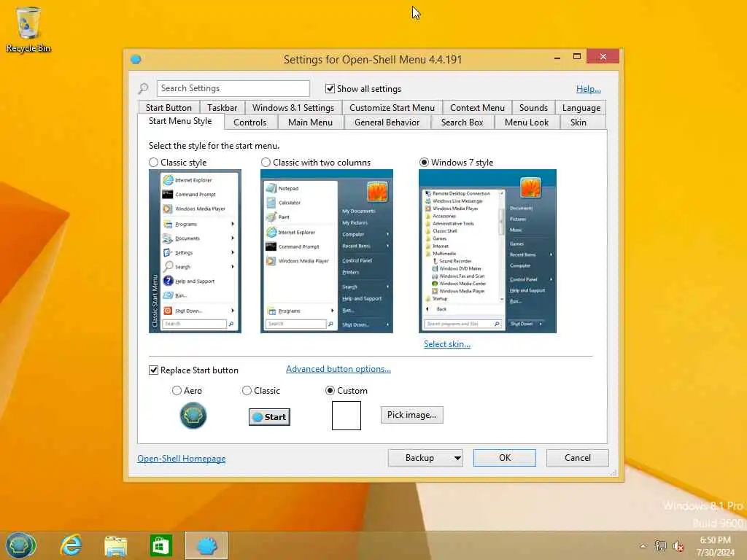This screenshot has width=747, height=560.
Task: Click the Backup button
Action: tap(419, 458)
